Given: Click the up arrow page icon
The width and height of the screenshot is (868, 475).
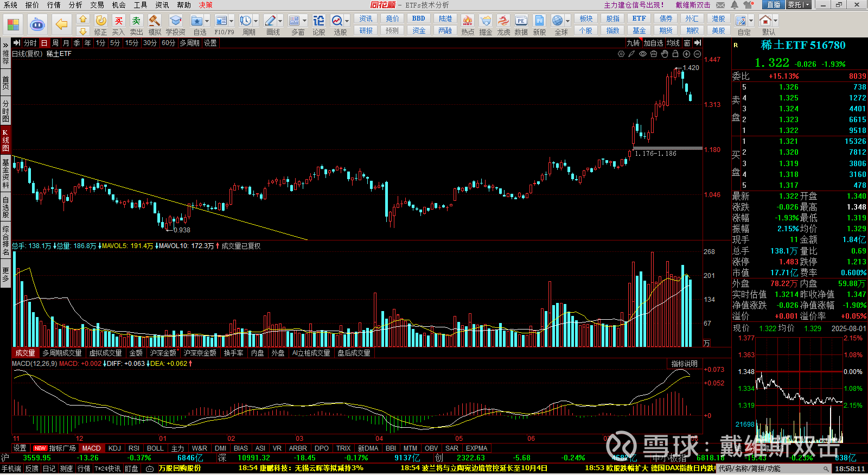Looking at the screenshot, I should [x=83, y=19].
